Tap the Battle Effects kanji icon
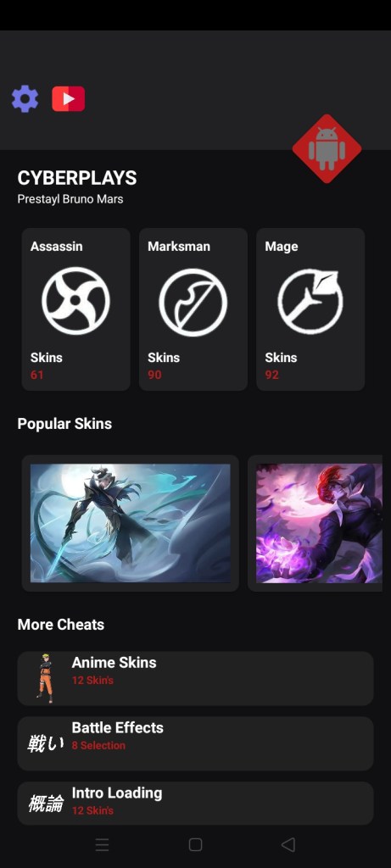The image size is (391, 868). 46,743
